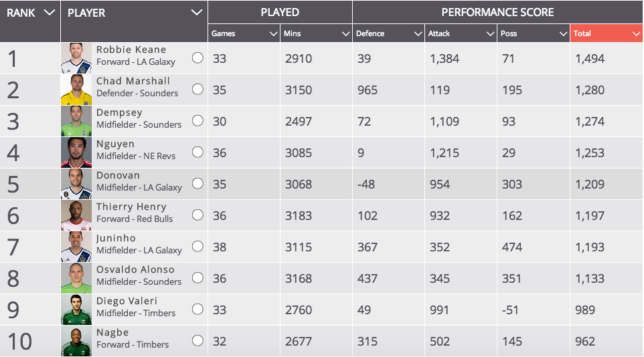
Task: Sort by Games column chevron
Action: pyautogui.click(x=274, y=33)
